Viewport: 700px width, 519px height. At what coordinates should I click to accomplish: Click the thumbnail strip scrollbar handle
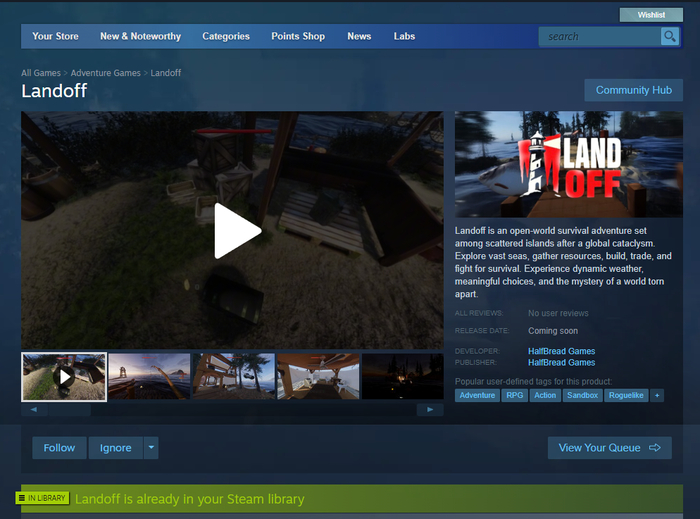click(x=69, y=410)
